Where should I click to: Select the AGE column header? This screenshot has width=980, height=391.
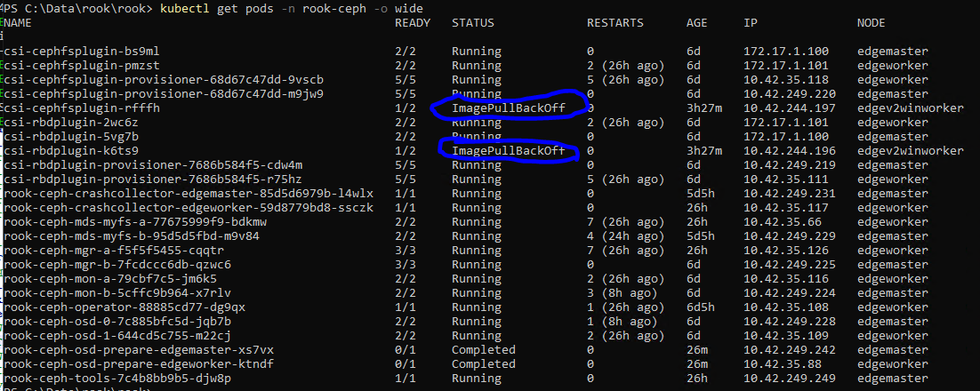coord(697,23)
